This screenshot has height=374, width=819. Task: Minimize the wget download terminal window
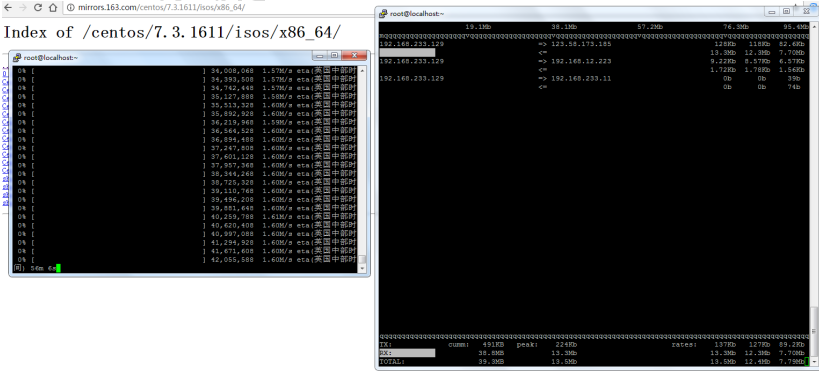(x=319, y=55)
